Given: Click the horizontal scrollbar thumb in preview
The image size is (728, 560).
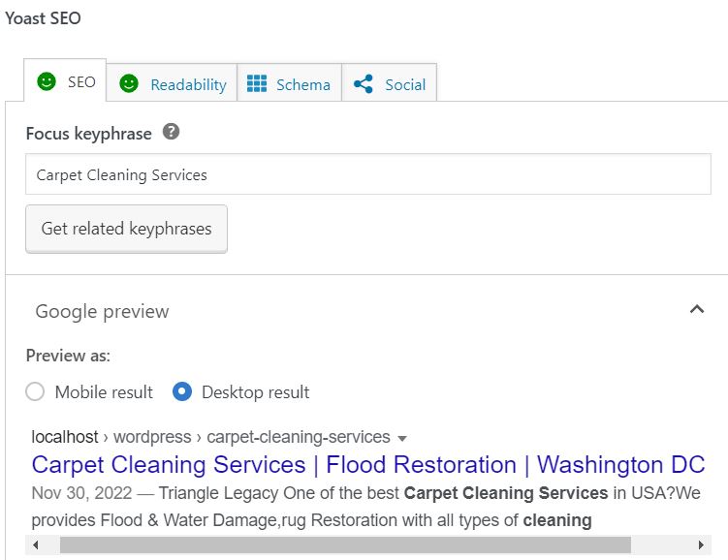Looking at the screenshot, I should click(x=344, y=545).
